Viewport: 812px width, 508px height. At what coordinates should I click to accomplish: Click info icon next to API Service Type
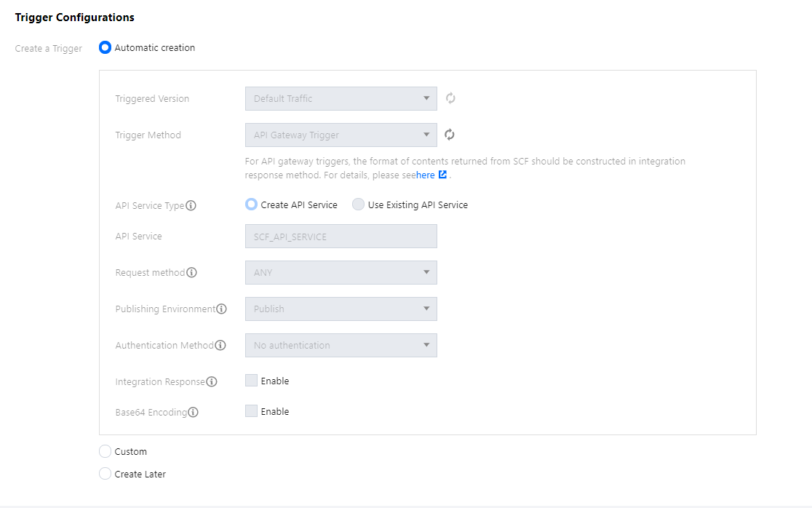pos(191,206)
